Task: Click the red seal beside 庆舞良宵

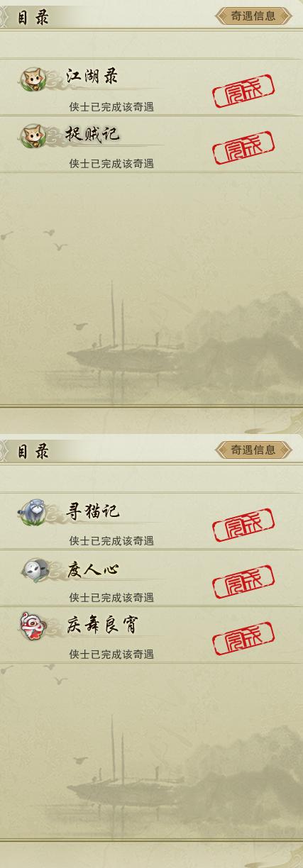Action: click(x=243, y=639)
